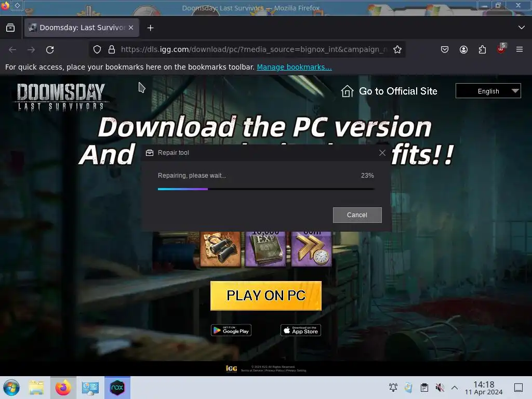Screen dimensions: 532x399
Task: Close the Doomsday: Last Survivors tab
Action: pos(131,28)
